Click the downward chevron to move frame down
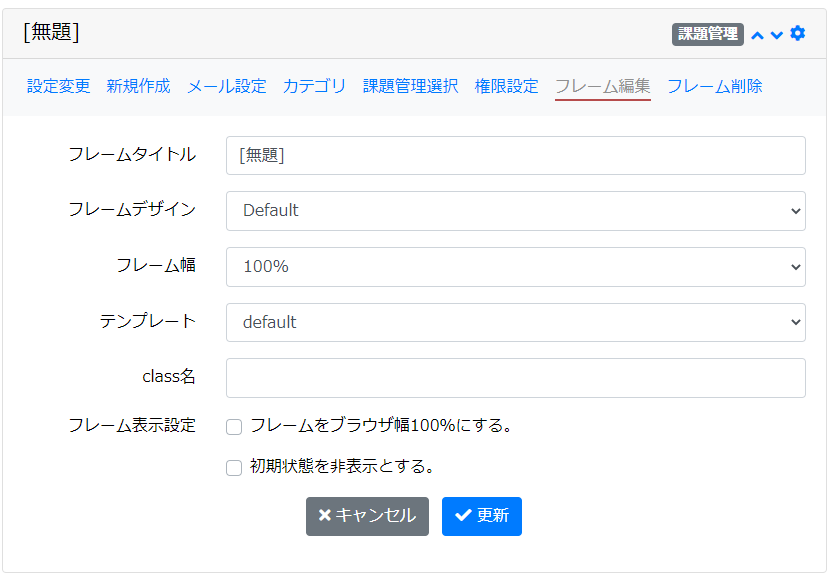 click(774, 33)
